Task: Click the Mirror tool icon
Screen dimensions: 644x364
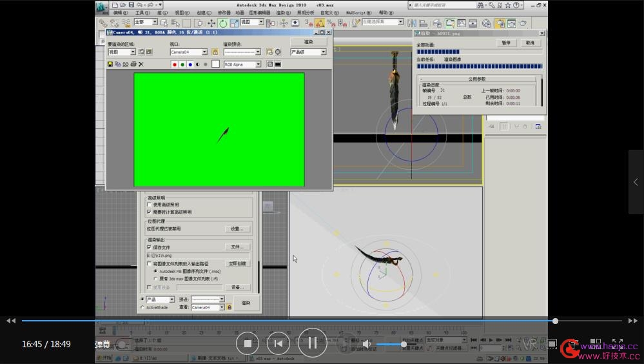Action: click(412, 23)
